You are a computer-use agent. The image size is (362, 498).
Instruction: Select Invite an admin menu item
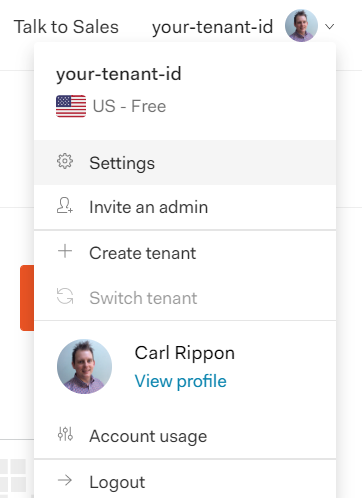pyautogui.click(x=185, y=207)
